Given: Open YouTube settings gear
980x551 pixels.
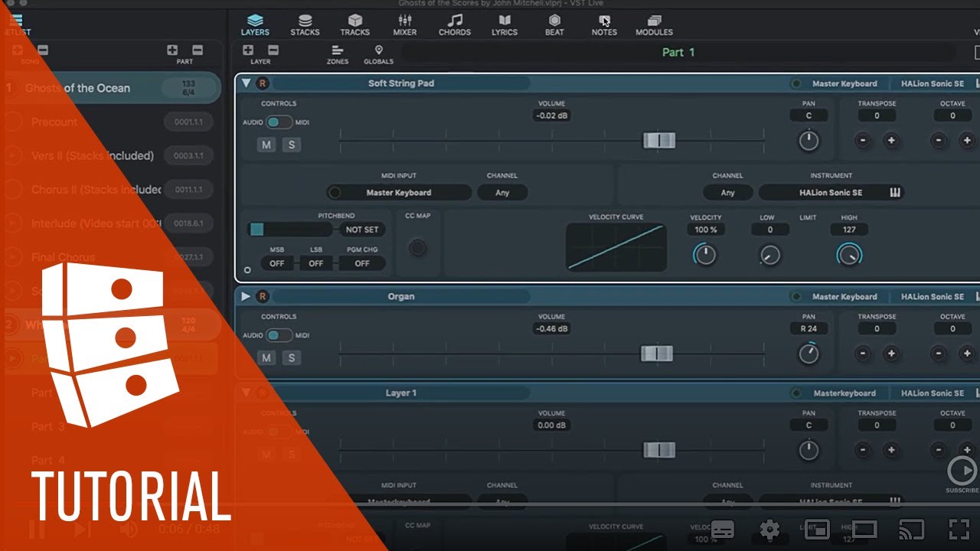Looking at the screenshot, I should 769,529.
